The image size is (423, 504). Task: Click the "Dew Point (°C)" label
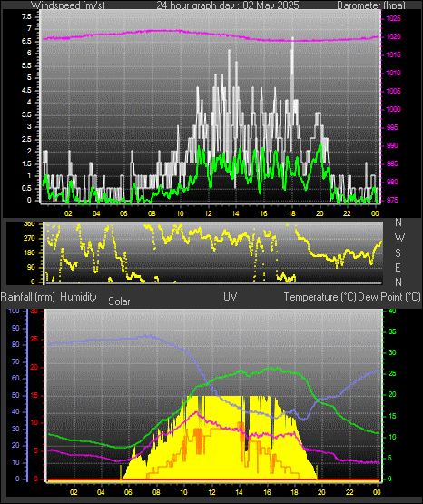389,297
